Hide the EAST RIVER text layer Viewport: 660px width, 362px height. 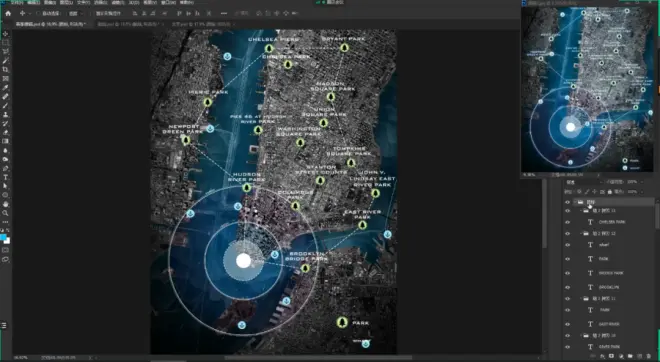click(567, 324)
